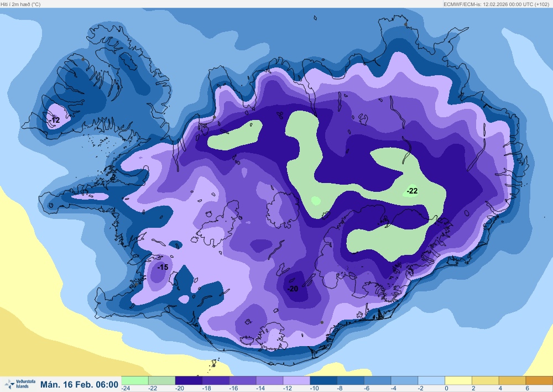This screenshot has height=392, width=553.
Task: Click the -4 light blue legend swatch
Action: point(405,380)
